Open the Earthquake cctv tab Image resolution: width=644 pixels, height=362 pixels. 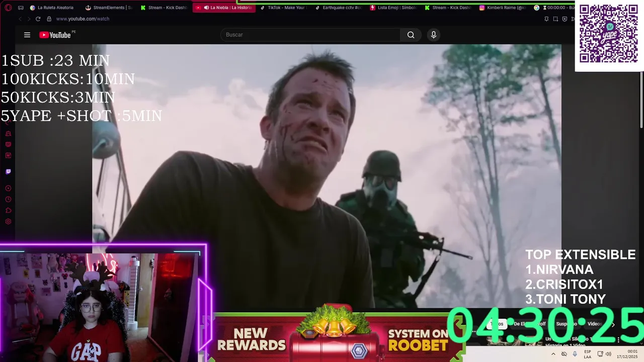pos(338,8)
